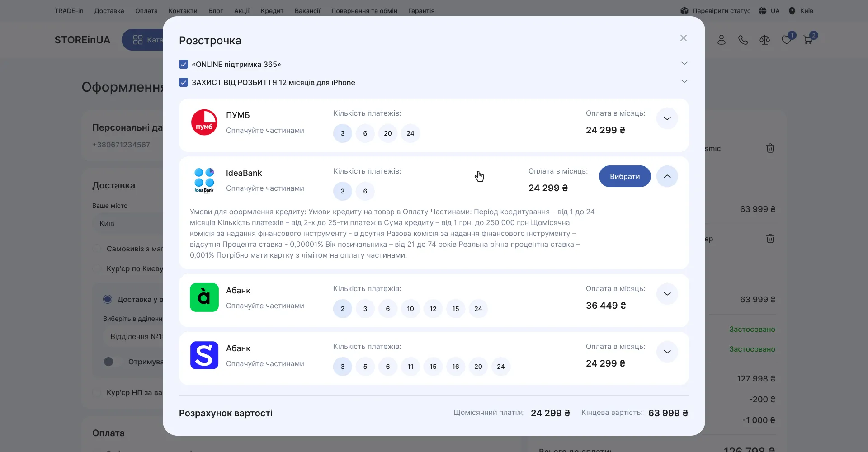Click the Вибрати button for IdeaBank
The image size is (868, 452).
click(x=625, y=176)
